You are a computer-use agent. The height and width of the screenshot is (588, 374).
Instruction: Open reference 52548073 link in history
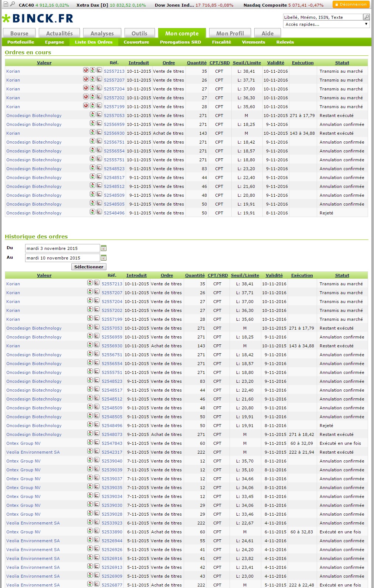(112, 434)
